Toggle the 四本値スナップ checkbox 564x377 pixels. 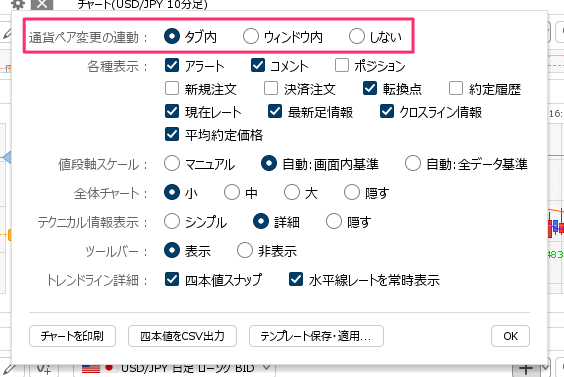click(172, 280)
